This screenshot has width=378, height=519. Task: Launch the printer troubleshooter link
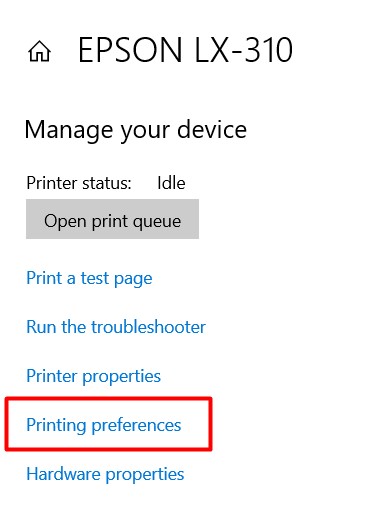coord(116,327)
